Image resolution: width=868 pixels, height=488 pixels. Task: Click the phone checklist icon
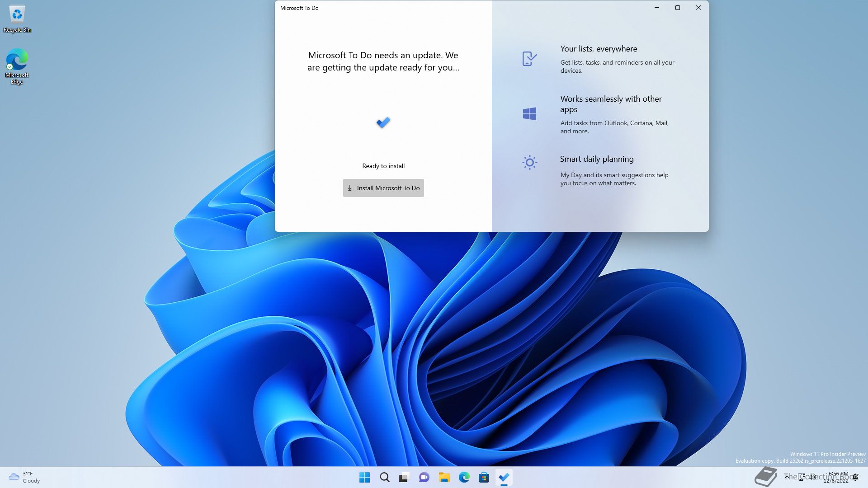pos(529,59)
